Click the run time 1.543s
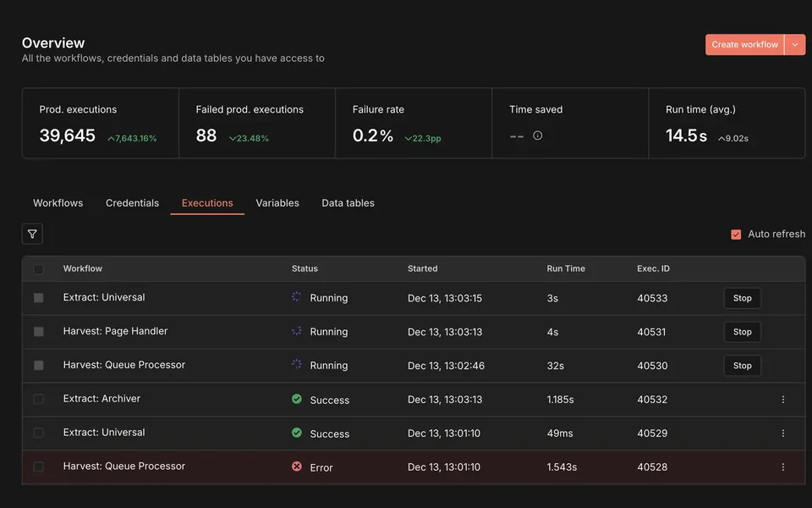 (562, 467)
